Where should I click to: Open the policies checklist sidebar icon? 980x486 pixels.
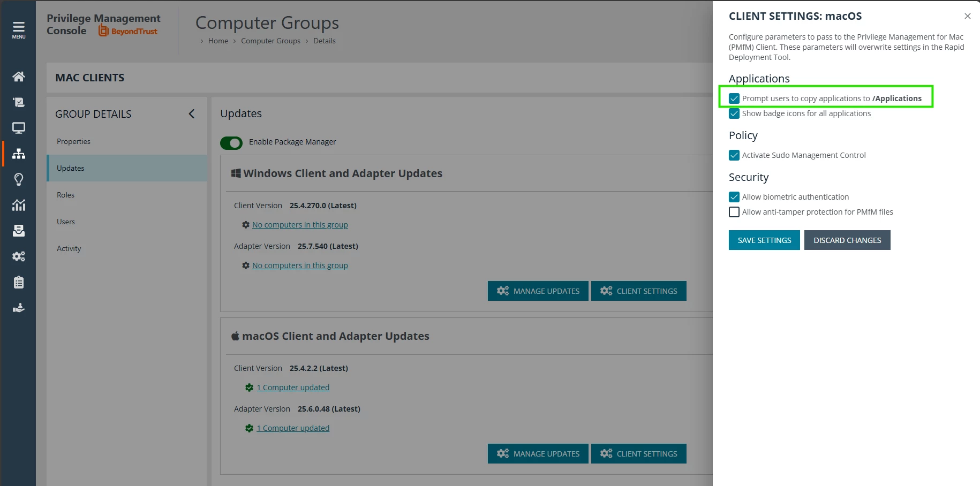click(19, 102)
